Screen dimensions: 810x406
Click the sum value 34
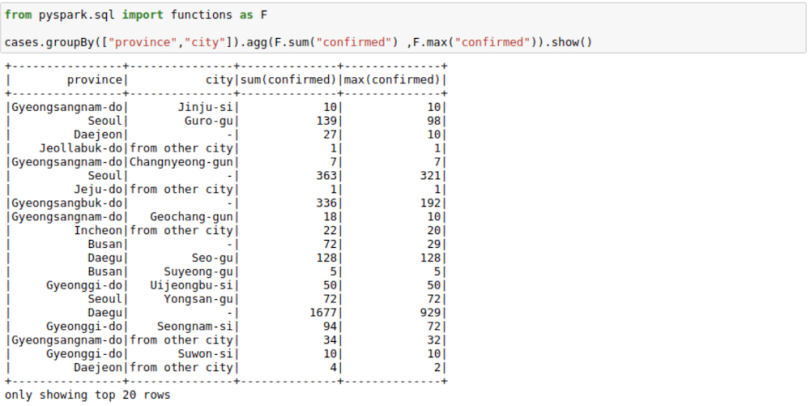click(x=330, y=340)
